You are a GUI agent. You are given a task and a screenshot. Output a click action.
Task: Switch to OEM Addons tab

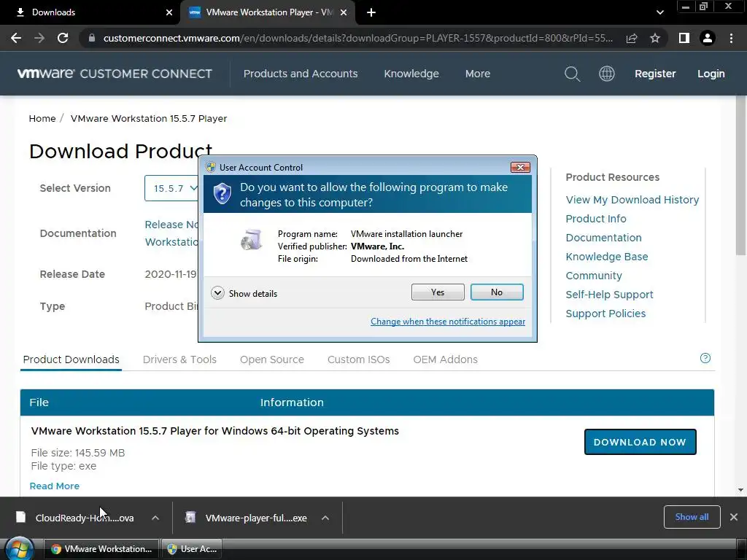coord(446,359)
